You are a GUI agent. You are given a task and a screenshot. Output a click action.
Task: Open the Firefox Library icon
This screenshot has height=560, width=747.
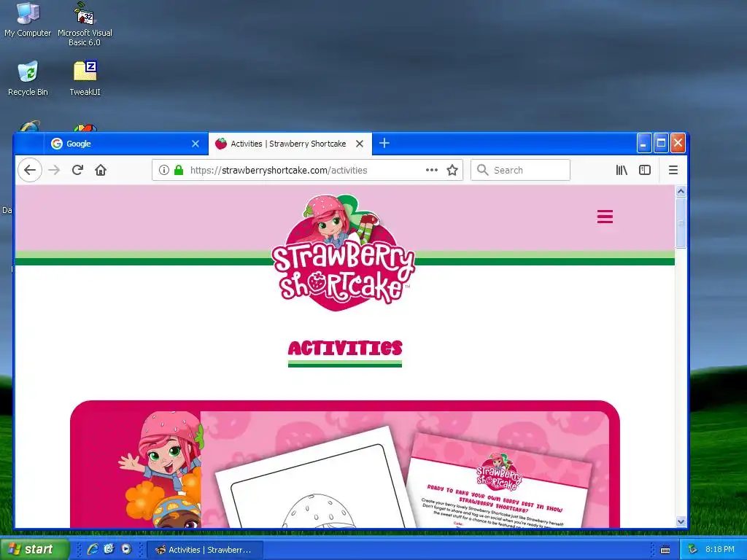pyautogui.click(x=622, y=170)
